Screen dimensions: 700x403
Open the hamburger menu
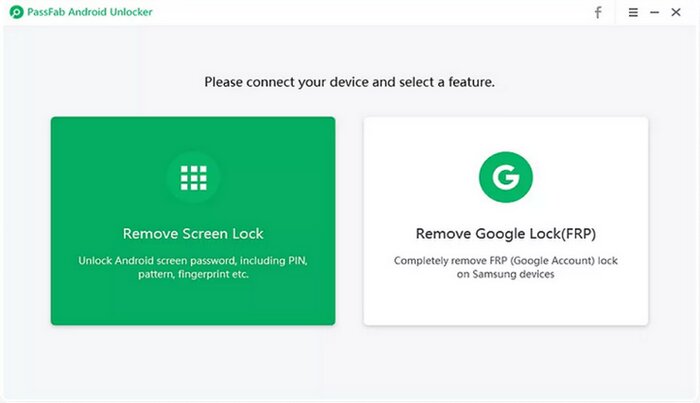(633, 12)
